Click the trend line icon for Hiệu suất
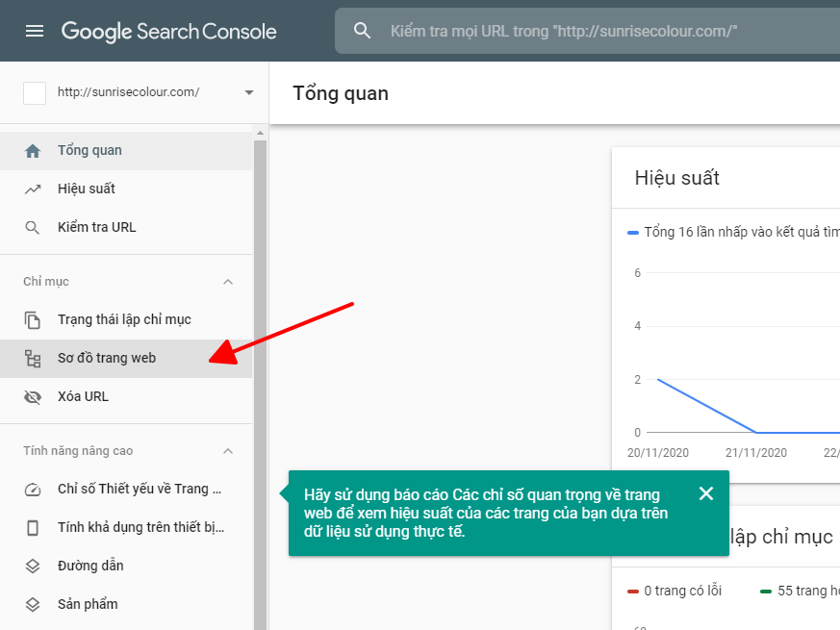The image size is (840, 630). [33, 189]
